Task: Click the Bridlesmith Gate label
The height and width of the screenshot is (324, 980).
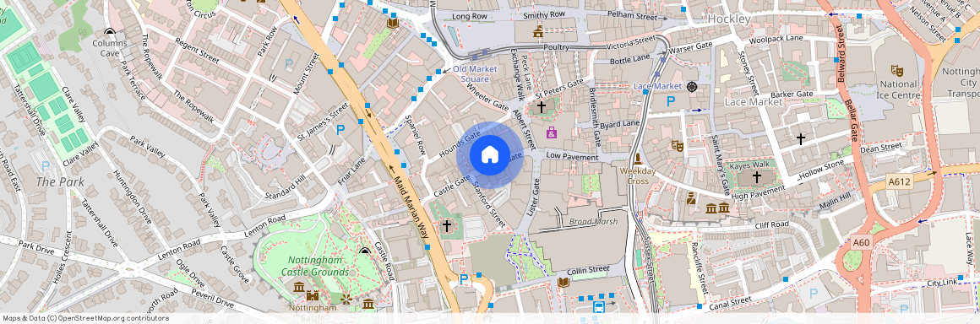Action: click(x=595, y=116)
